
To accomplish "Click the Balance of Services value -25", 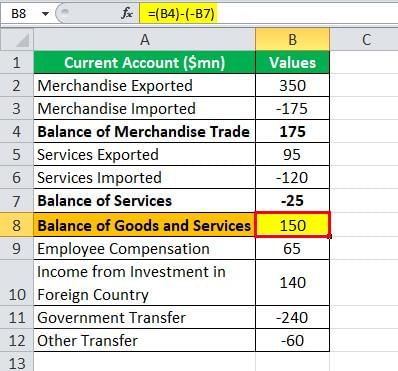I will click(292, 201).
